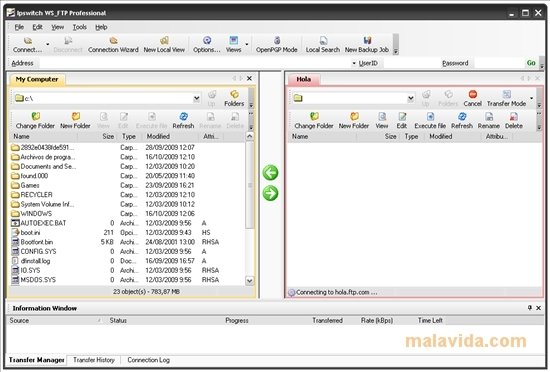Expand the Address history dropdown arrow

click(354, 63)
